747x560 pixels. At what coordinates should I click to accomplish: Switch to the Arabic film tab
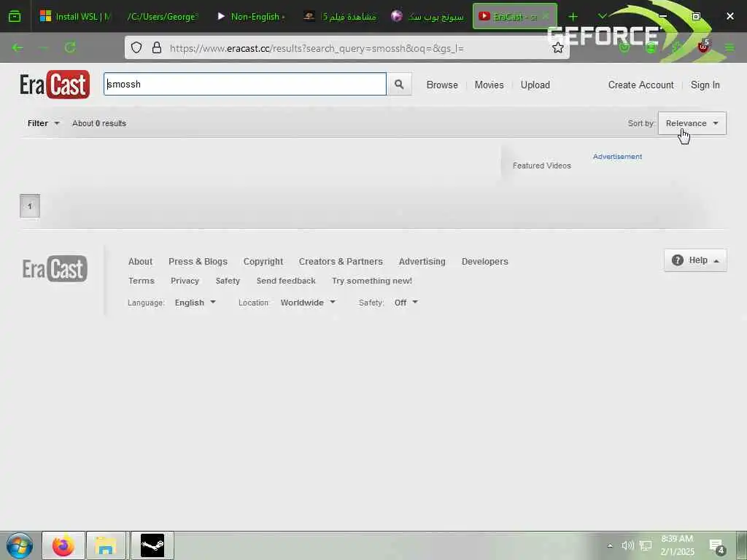point(340,17)
